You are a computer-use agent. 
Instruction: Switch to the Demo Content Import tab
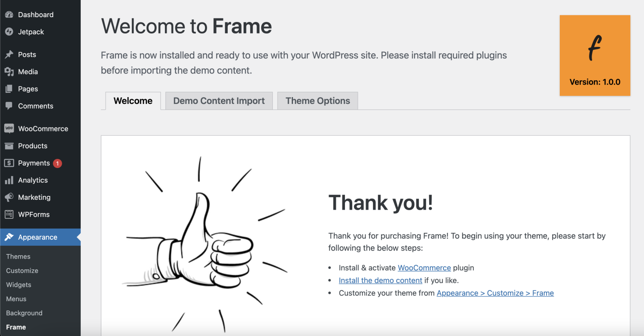coord(219,101)
